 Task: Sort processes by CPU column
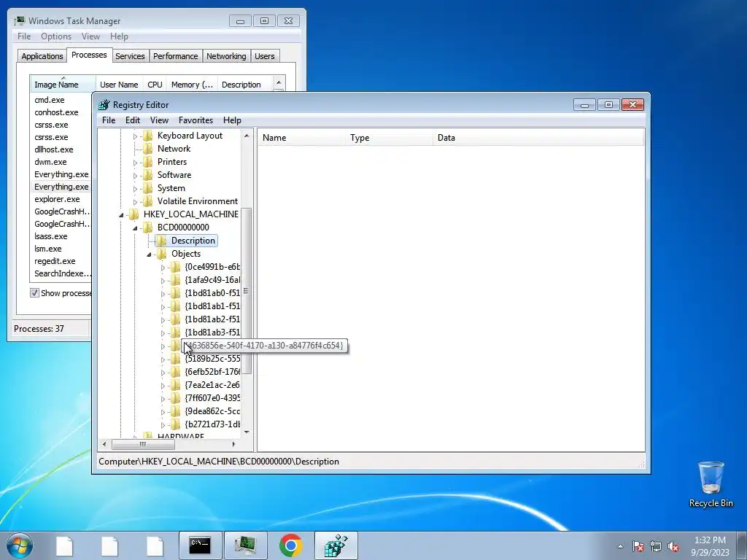tap(155, 85)
